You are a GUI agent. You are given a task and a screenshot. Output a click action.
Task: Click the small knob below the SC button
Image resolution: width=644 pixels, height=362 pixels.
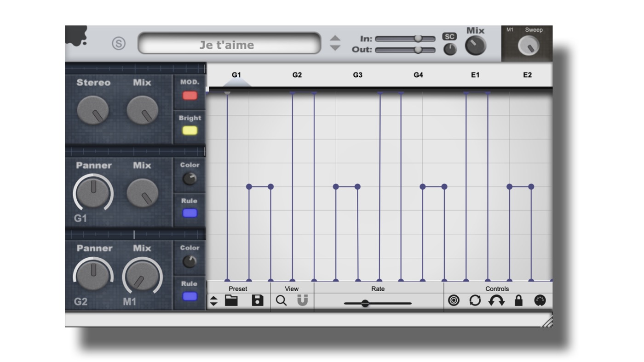450,49
